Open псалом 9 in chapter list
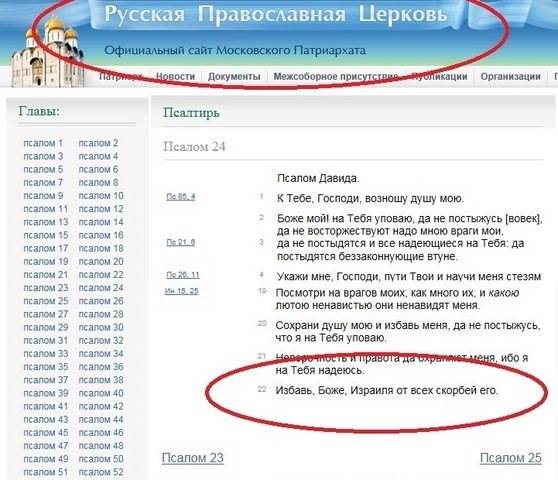Viewport: 558px width, 480px height. 43,196
